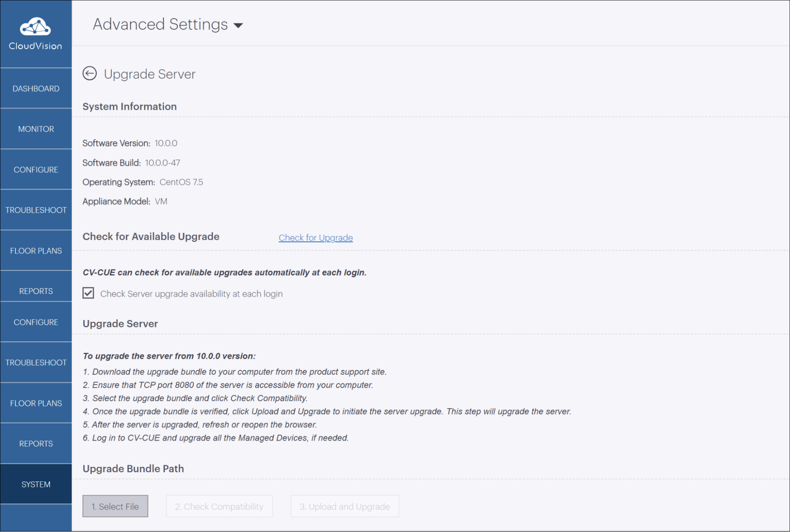790x532 pixels.
Task: Expand the Advanced Settings dropdown caret
Action: tap(238, 26)
